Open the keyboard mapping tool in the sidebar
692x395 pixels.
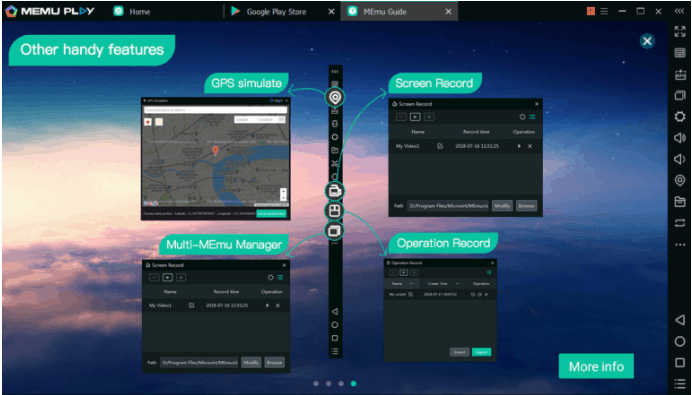coord(680,53)
